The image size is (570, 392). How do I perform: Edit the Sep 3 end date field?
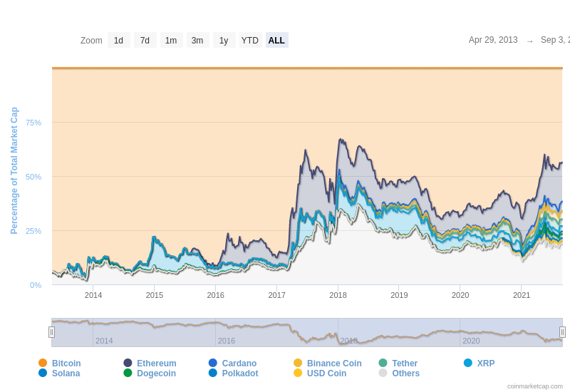[x=555, y=40]
